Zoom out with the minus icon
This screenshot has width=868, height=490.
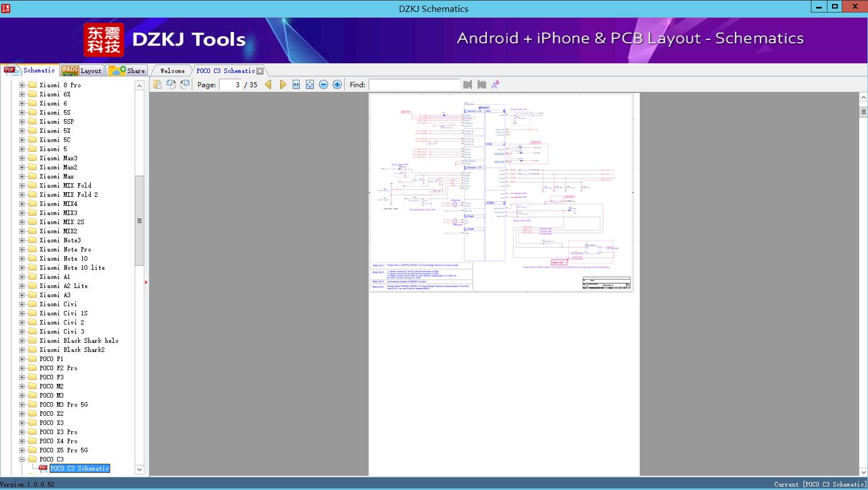click(x=324, y=84)
